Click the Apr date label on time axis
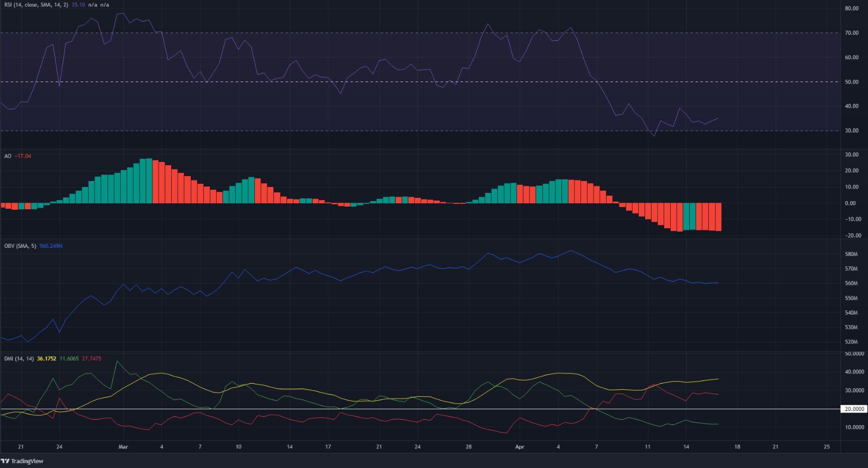The width and height of the screenshot is (868, 468). [520, 447]
